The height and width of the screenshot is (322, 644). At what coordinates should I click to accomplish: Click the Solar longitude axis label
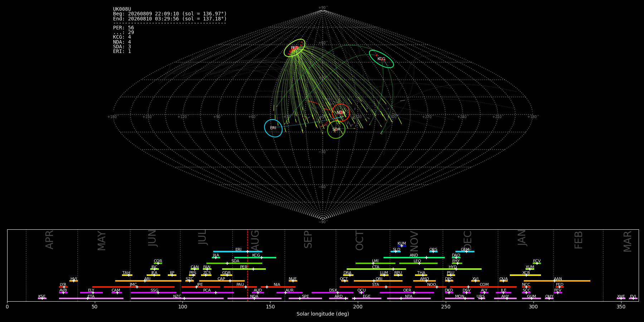pos(323,314)
